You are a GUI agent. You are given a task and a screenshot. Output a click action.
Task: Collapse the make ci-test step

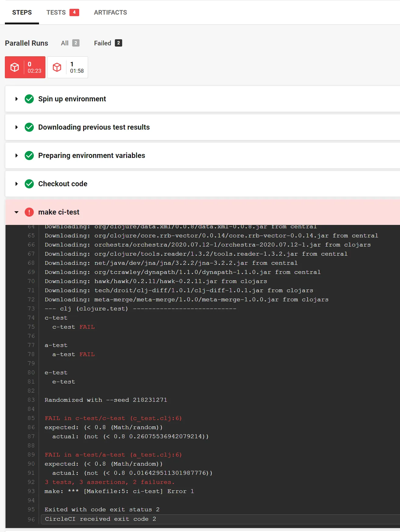pos(16,212)
